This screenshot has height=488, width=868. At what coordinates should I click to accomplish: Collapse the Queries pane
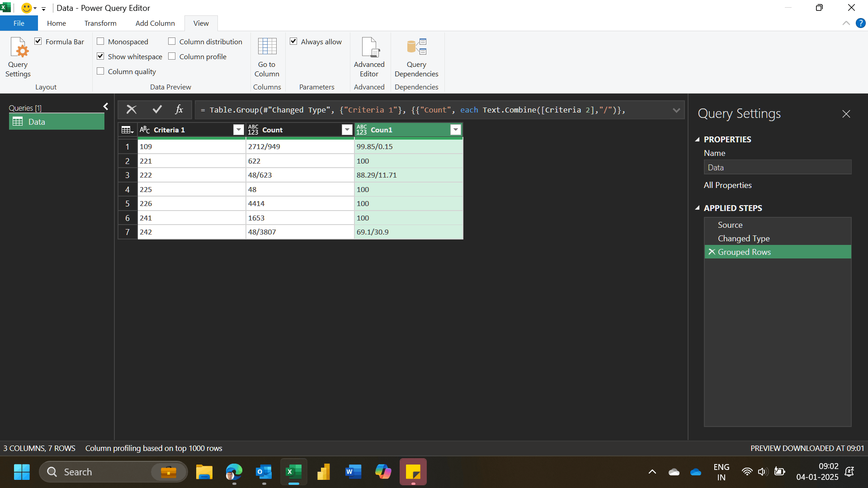106,107
